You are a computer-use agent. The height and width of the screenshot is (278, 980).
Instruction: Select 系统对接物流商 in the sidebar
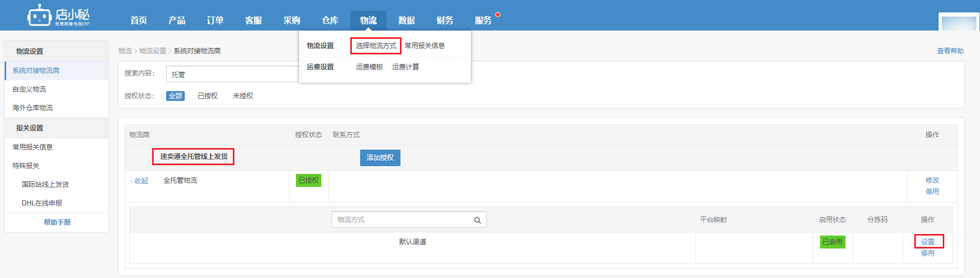click(x=56, y=70)
